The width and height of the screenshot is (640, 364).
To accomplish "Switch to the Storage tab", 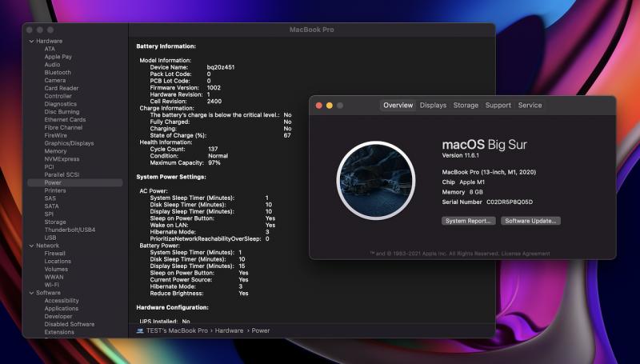I will pyautogui.click(x=466, y=106).
